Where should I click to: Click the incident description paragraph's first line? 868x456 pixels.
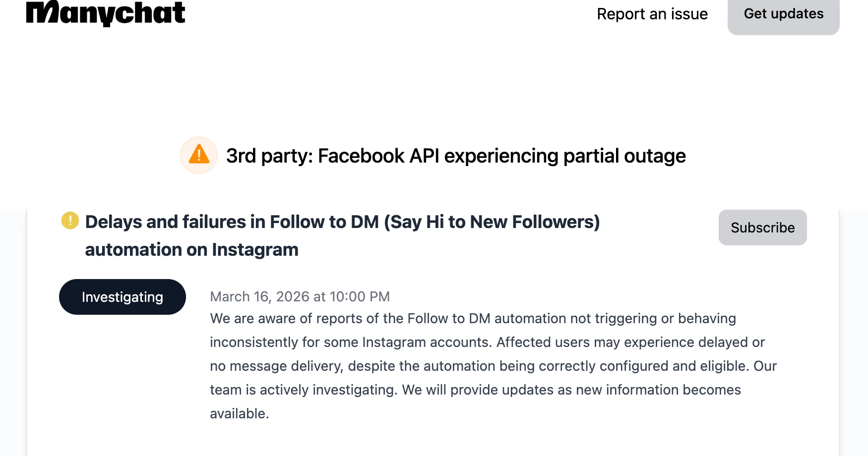[x=473, y=318]
